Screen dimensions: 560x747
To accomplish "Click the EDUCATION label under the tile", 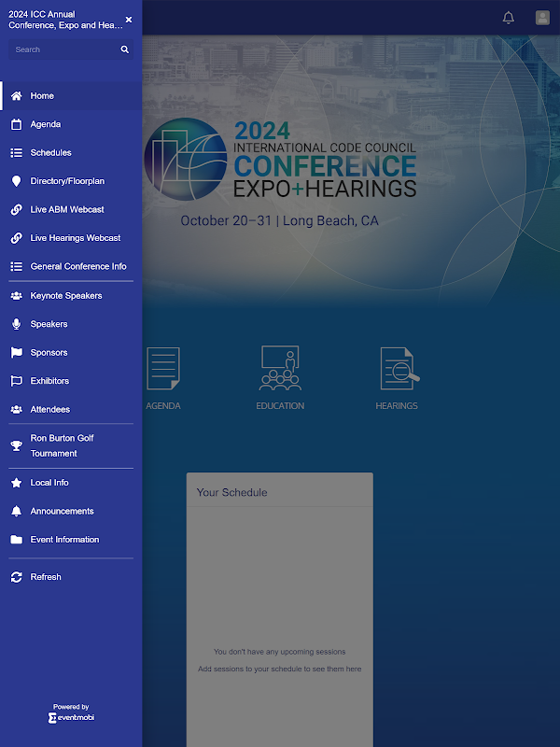I will [280, 406].
